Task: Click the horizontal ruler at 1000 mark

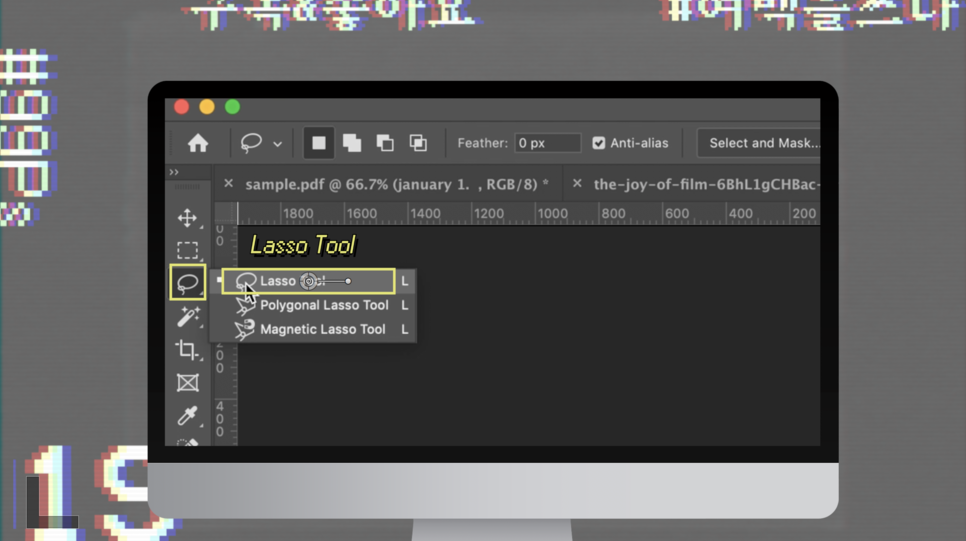Action: tap(552, 214)
